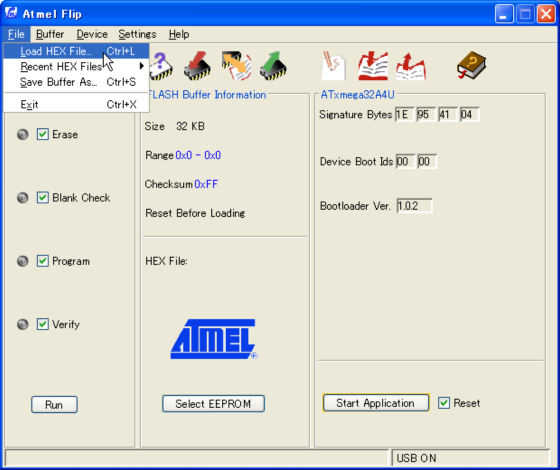Open the Settings menu
Screen dimensions: 560x470
(137, 34)
